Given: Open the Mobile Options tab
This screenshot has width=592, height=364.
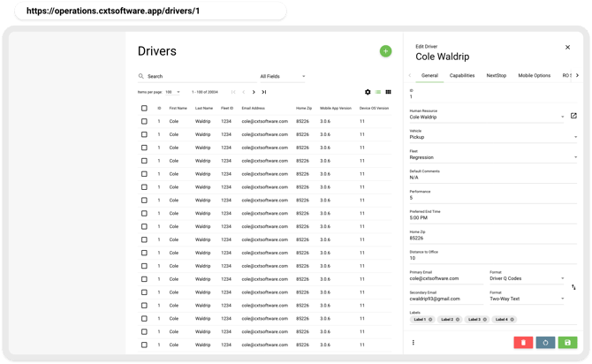Looking at the screenshot, I should pos(534,76).
